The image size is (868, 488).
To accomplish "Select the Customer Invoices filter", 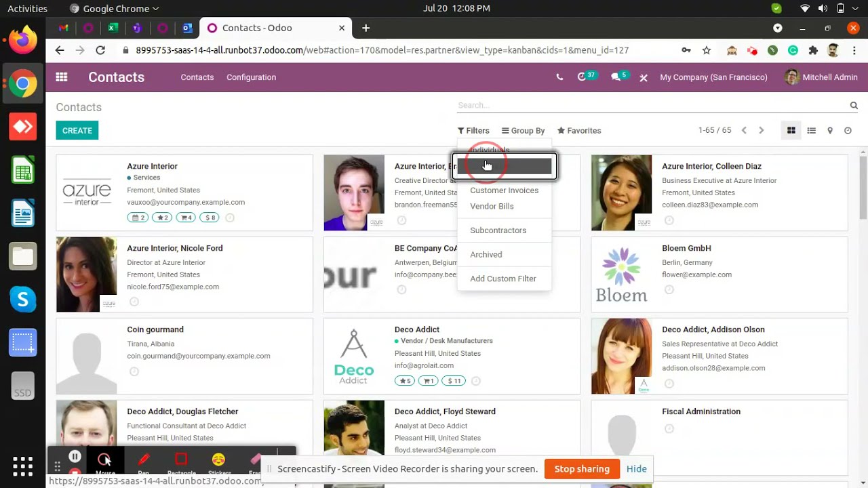I will [504, 190].
